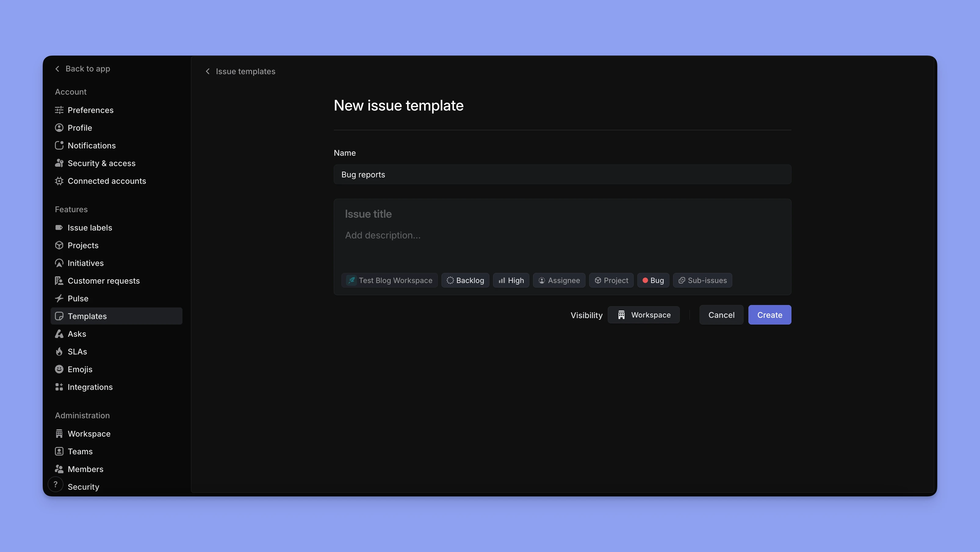Change the Backlog status property
The width and height of the screenshot is (980, 552).
465,280
